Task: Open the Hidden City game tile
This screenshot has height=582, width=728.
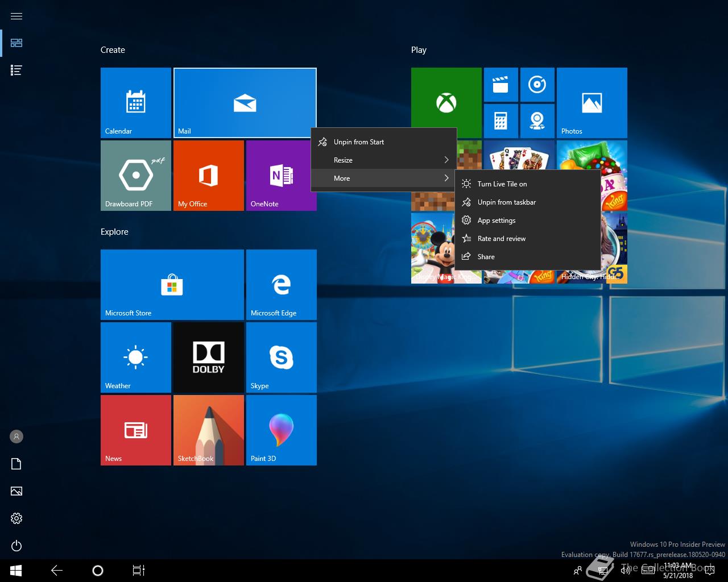Action: [x=614, y=248]
